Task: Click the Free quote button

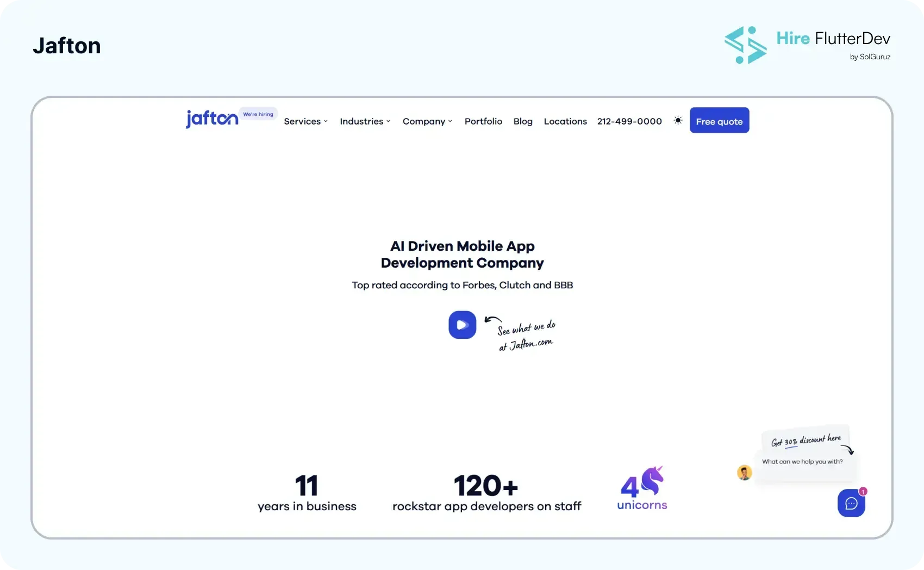Action: tap(719, 120)
